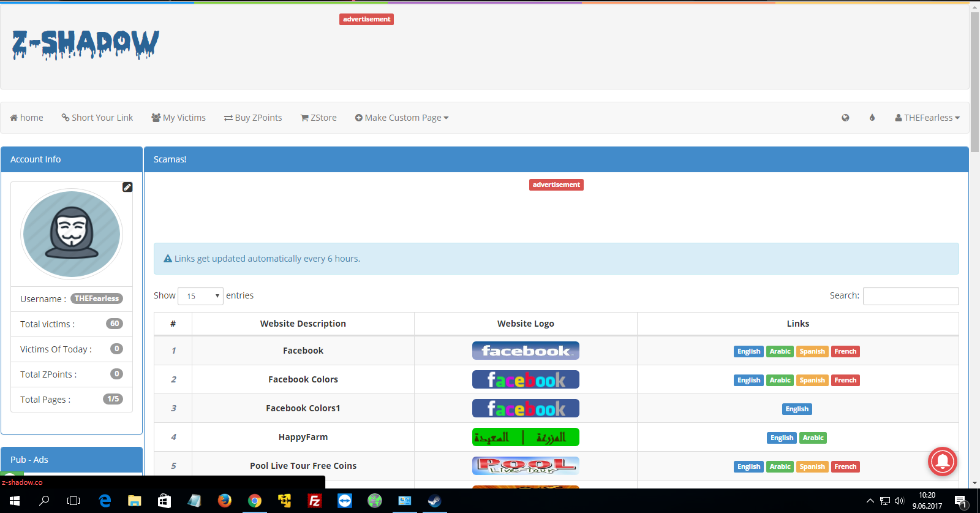Viewport: 980px width, 513px height.
Task: Focus the table Search input field
Action: pos(911,296)
